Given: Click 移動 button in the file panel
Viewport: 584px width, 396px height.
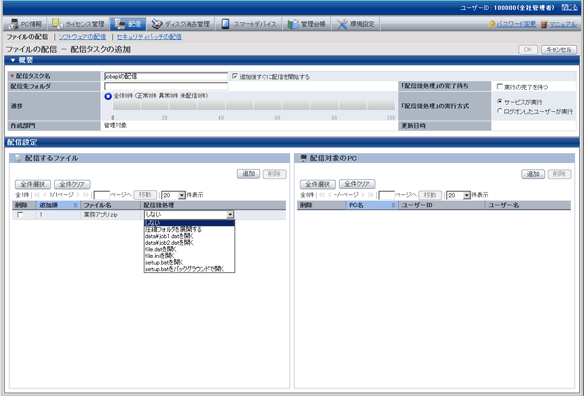Looking at the screenshot, I should (145, 195).
